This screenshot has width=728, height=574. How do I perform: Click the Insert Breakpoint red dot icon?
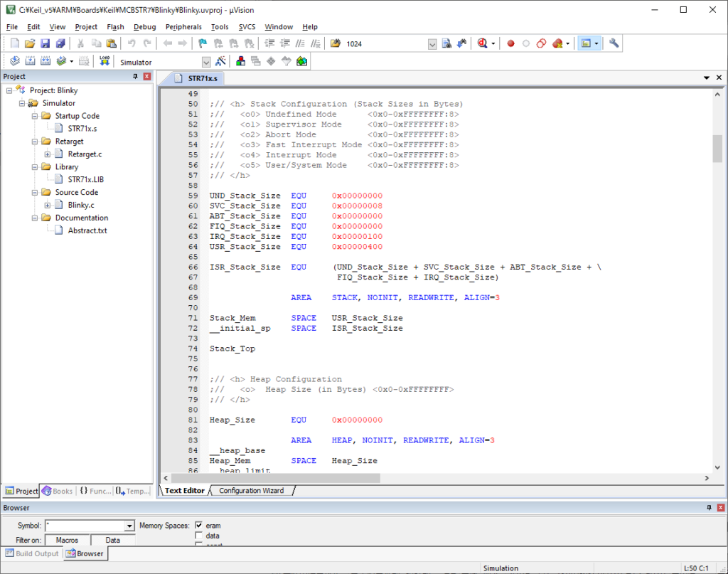pos(510,43)
